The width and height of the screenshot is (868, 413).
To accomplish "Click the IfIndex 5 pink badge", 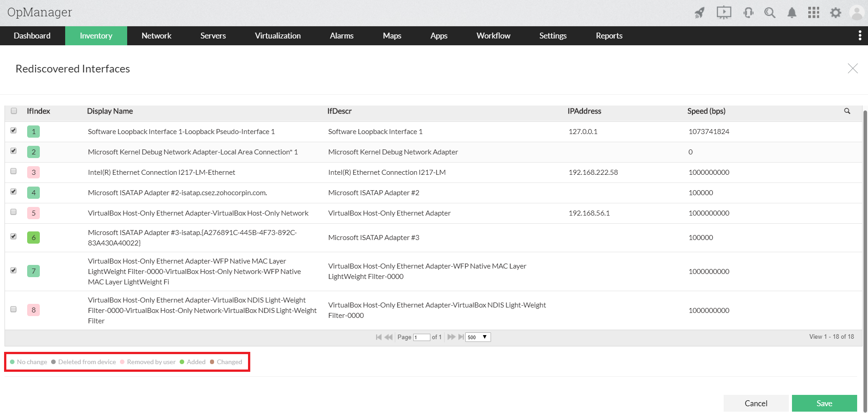I will (33, 213).
